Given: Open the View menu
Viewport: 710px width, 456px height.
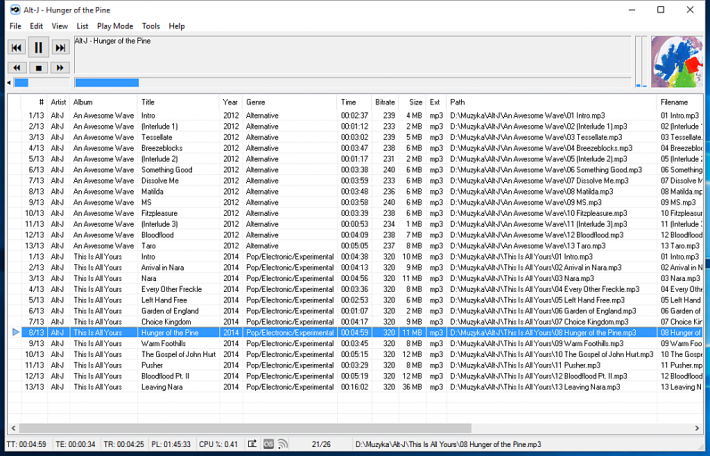Looking at the screenshot, I should [x=59, y=26].
